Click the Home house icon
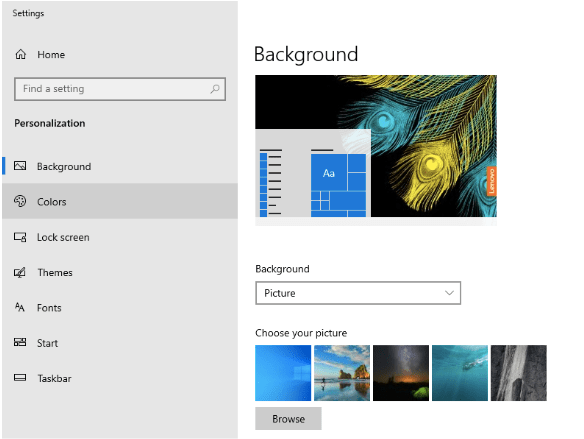Image resolution: width=584 pixels, height=439 pixels. 20,54
